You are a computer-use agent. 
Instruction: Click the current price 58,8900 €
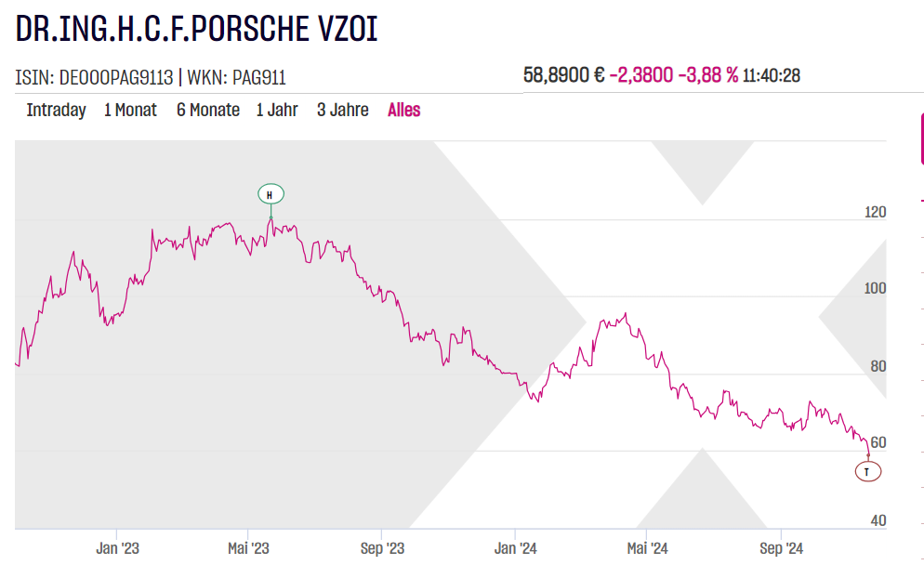(x=563, y=75)
